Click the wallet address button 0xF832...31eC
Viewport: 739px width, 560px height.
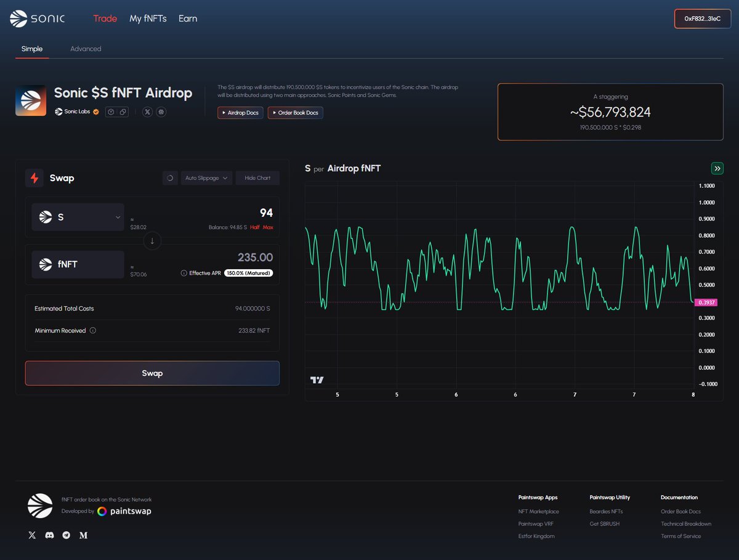(703, 18)
